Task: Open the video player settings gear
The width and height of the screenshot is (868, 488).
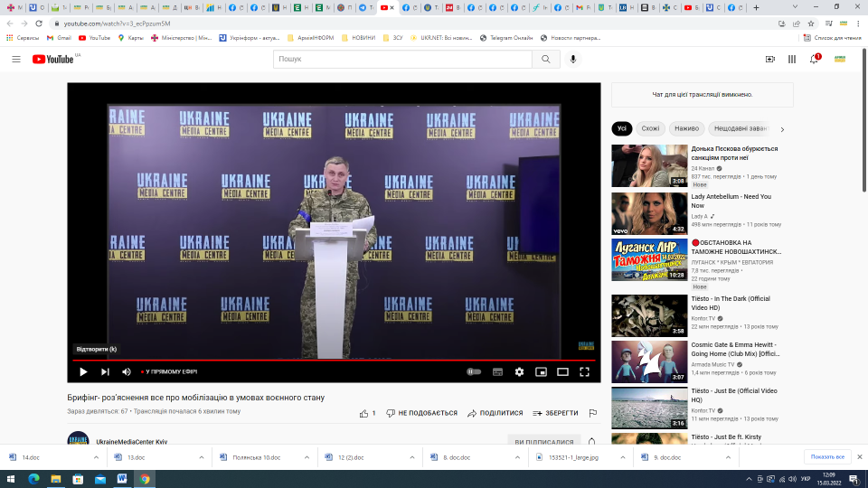Action: click(519, 371)
